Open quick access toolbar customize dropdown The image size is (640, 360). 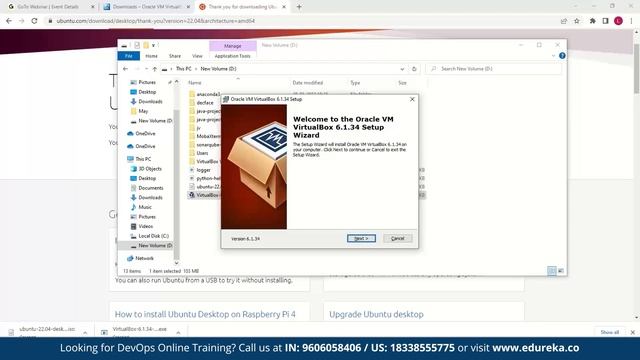click(x=154, y=45)
